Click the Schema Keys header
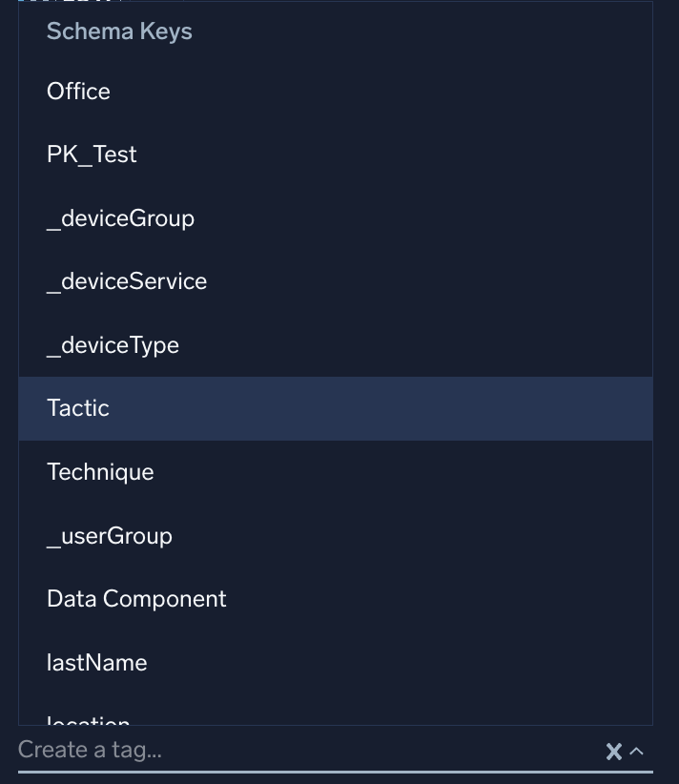Screen dimensions: 679x784 [119, 31]
